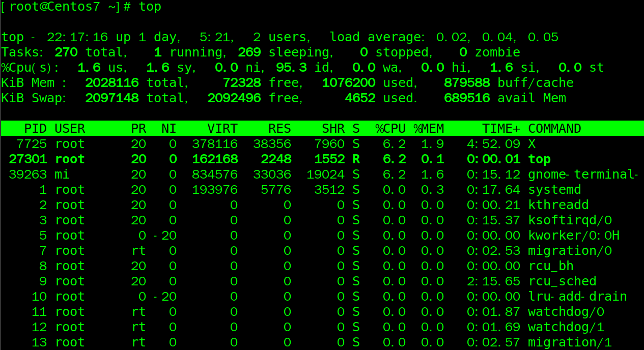Screen dimensions: 644x350
Task: Click the kworker/0:0H command entry
Action: point(574,236)
